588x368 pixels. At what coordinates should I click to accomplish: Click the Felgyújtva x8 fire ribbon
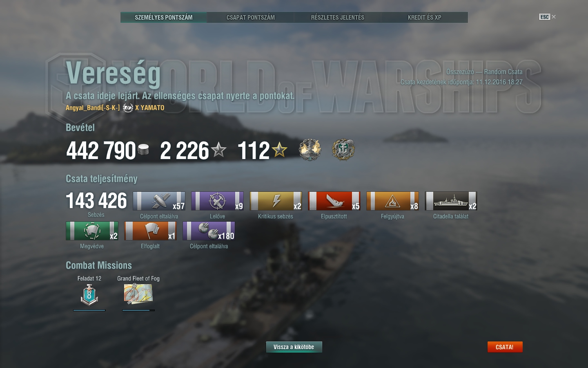[x=392, y=201]
